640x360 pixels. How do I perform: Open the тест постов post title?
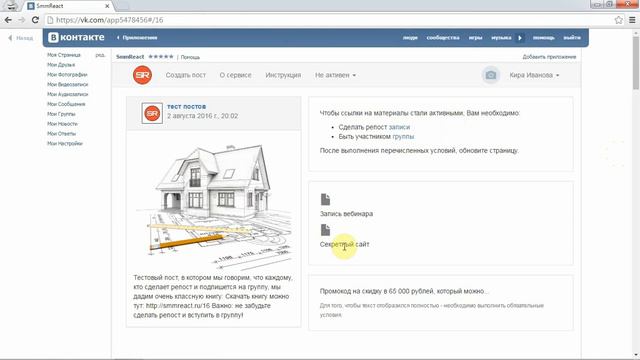pyautogui.click(x=187, y=107)
